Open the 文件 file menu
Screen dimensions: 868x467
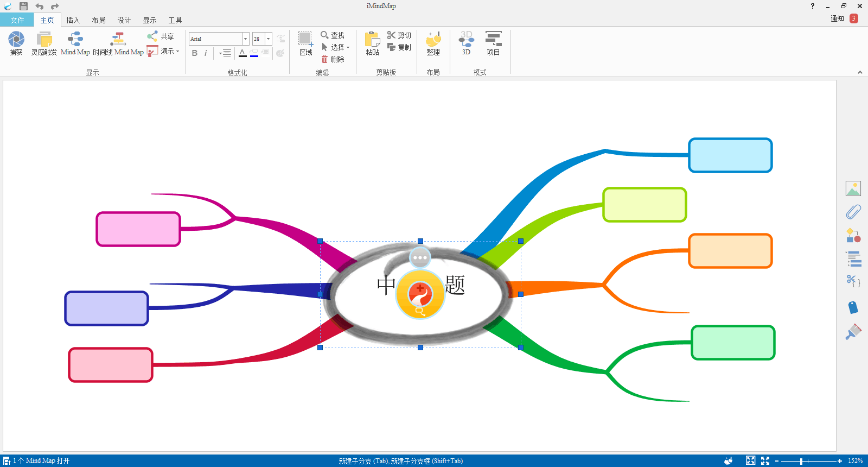[x=17, y=20]
